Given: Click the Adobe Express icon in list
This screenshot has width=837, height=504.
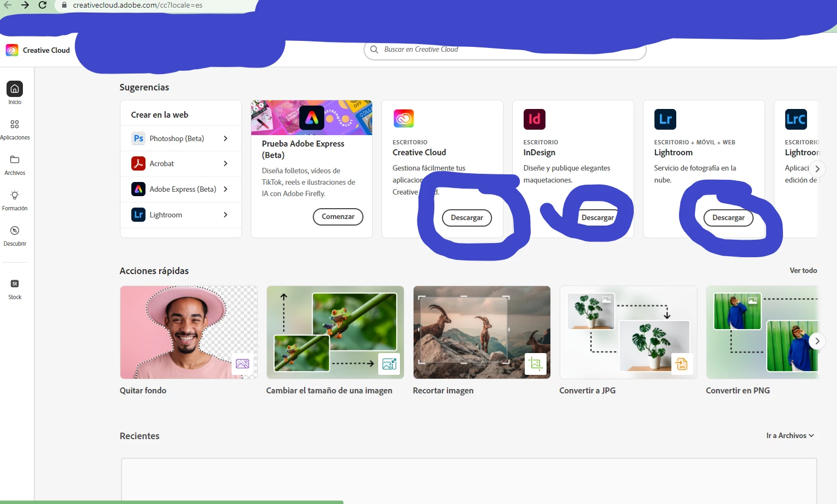Looking at the screenshot, I should pyautogui.click(x=138, y=189).
